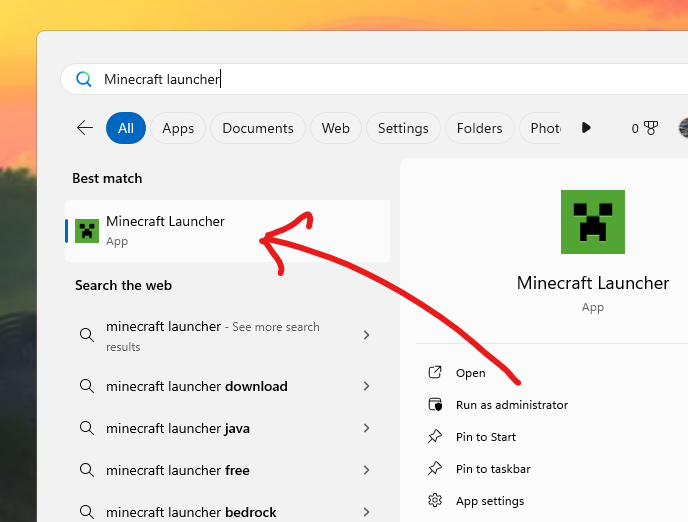Switch to the Web filter

(336, 128)
